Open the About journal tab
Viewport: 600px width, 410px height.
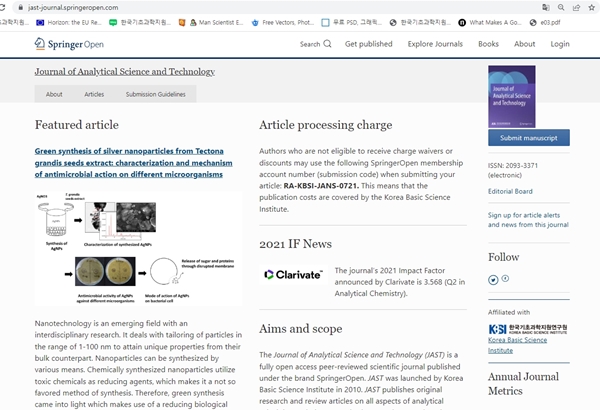pos(54,94)
